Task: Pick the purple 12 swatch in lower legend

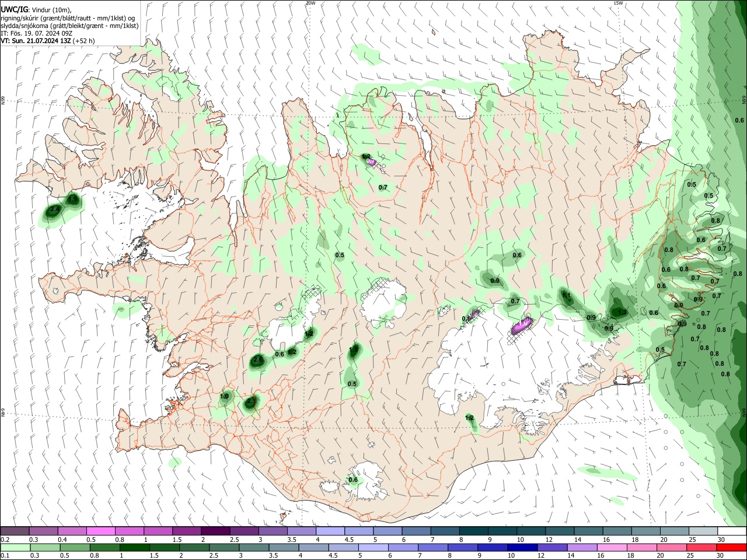Action: [551, 548]
